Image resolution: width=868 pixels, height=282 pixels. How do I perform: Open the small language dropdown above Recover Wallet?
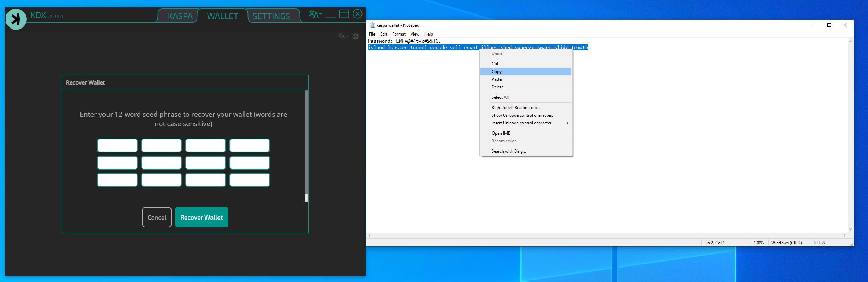pyautogui.click(x=343, y=36)
